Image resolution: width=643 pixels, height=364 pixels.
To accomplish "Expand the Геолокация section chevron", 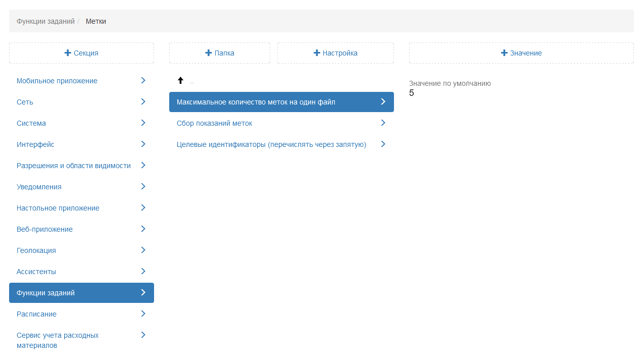I will [x=143, y=250].
